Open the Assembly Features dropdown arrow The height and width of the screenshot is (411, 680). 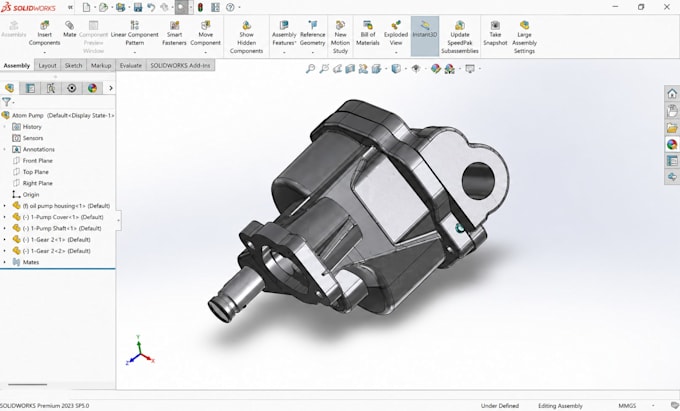coord(284,52)
